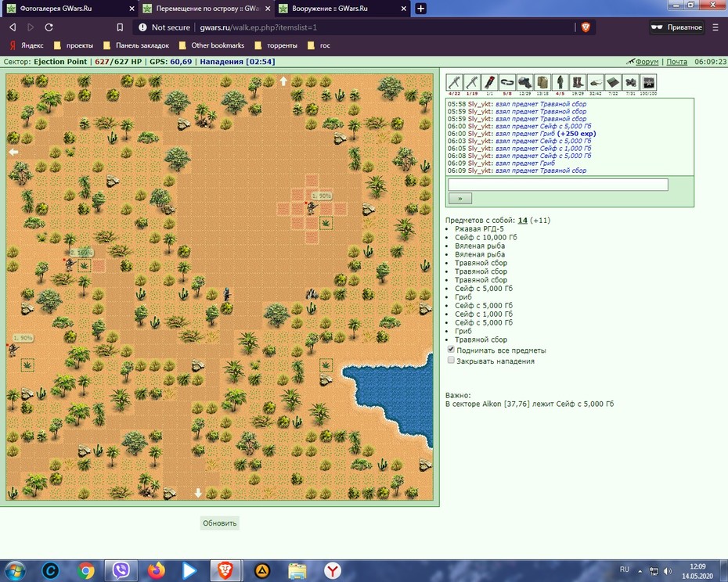Click the 'Not secure' site info indicator
The height and width of the screenshot is (582, 728).
(164, 27)
